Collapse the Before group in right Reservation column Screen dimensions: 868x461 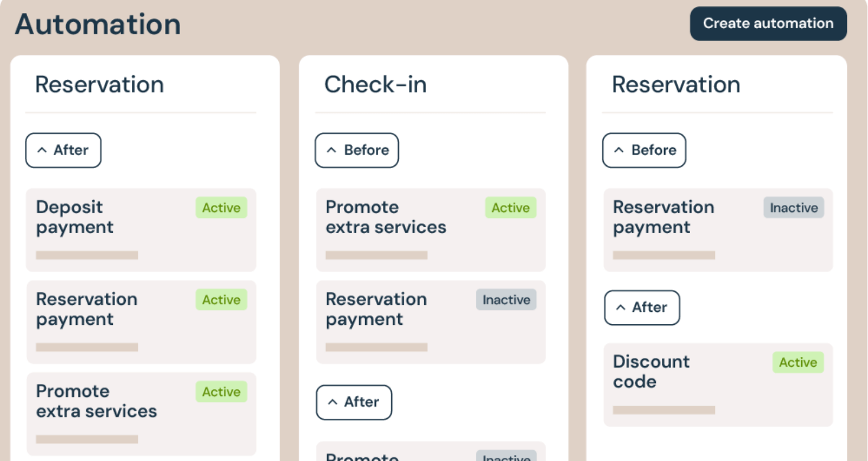pos(644,150)
